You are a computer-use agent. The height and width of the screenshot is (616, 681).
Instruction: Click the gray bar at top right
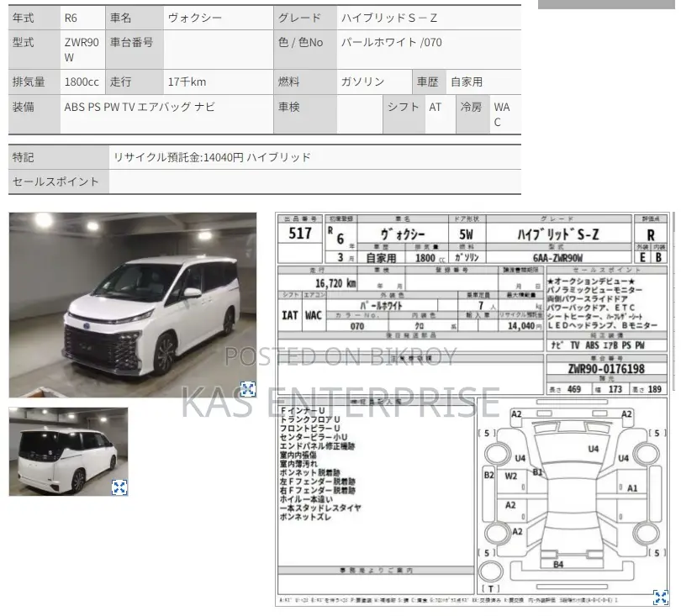coord(606,4)
